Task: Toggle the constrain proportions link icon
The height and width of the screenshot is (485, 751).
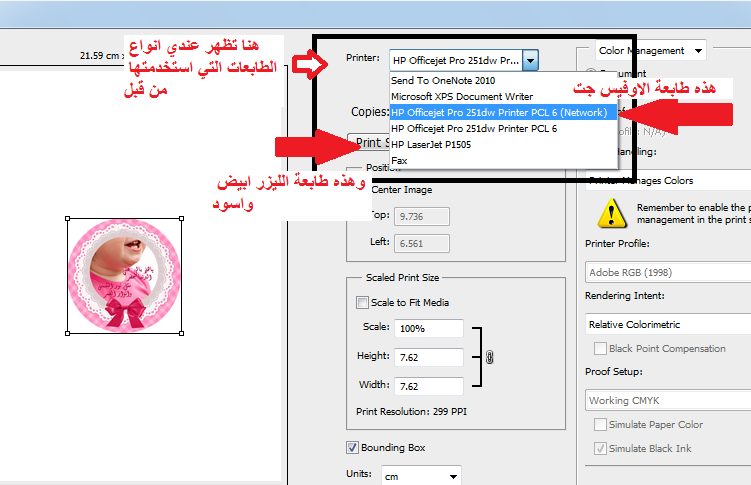Action: pos(489,357)
